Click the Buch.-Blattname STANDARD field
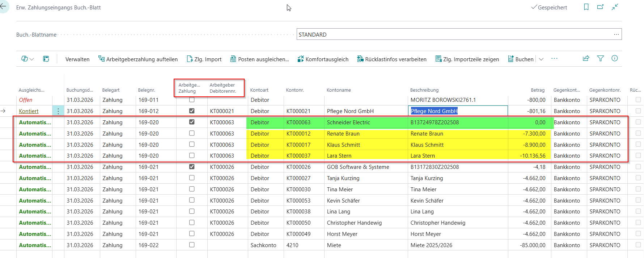 [459, 34]
